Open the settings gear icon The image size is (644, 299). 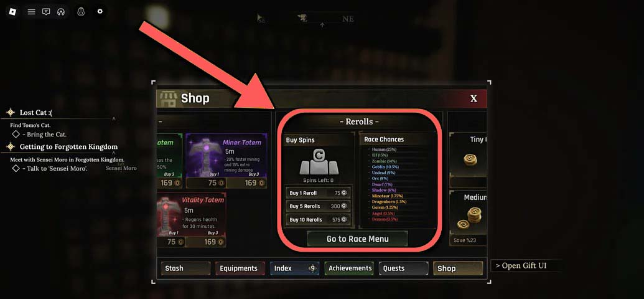click(100, 11)
